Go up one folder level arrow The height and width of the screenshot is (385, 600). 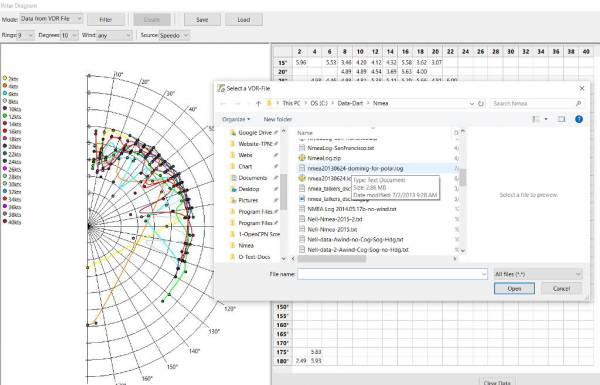click(258, 103)
